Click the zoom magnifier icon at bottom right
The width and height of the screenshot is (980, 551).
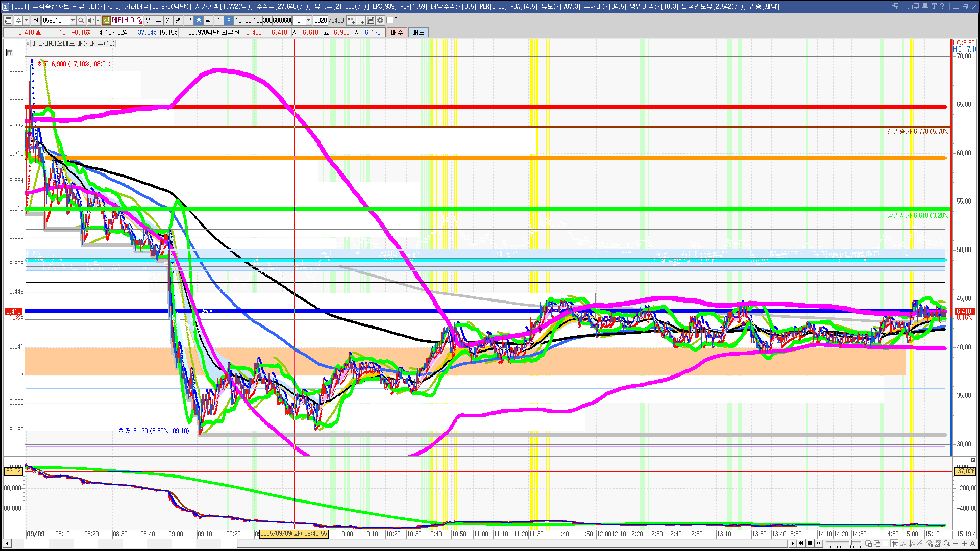tap(947, 543)
